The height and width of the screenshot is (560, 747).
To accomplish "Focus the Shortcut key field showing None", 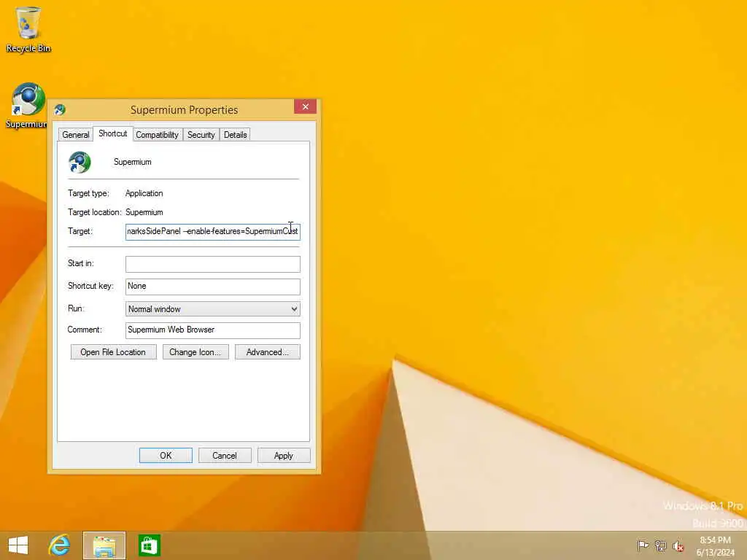I will click(212, 286).
